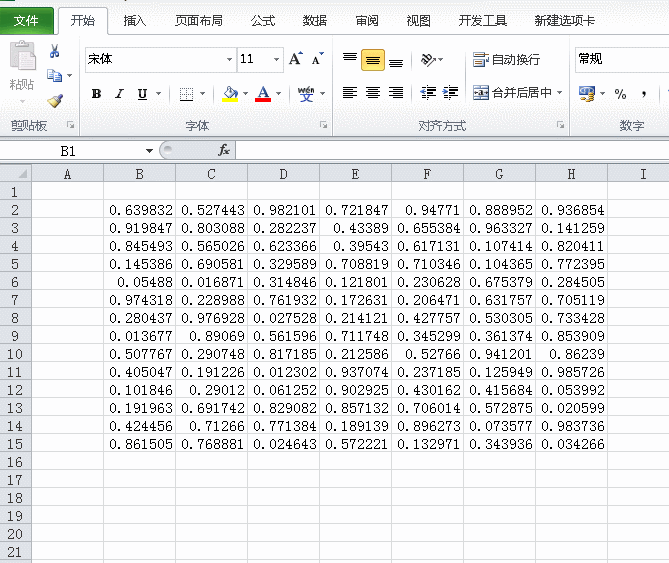
Task: Select column D header
Action: click(283, 174)
